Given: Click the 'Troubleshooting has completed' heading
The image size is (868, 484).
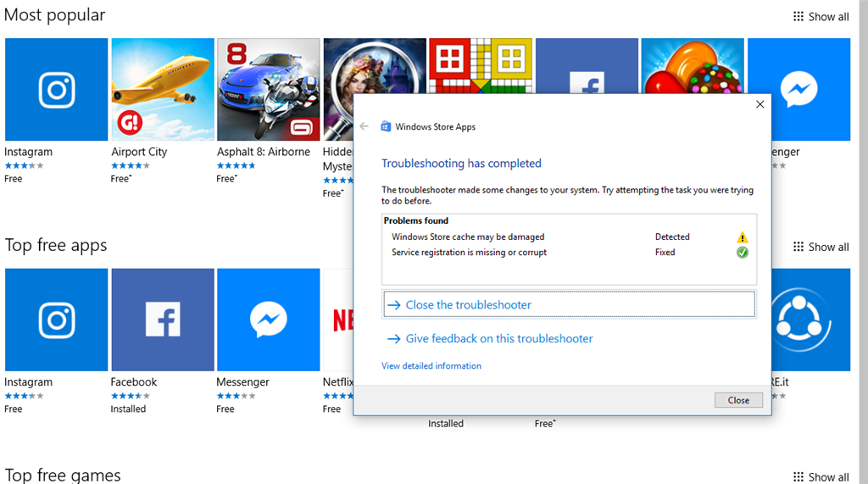Looking at the screenshot, I should coord(461,164).
